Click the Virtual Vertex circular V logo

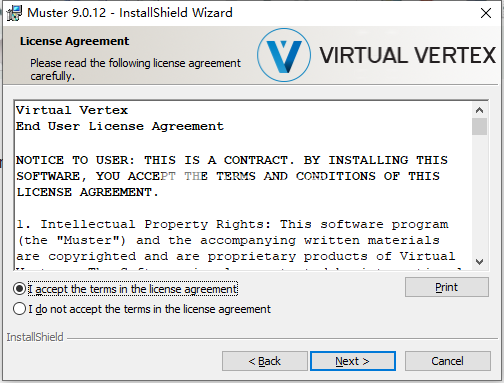point(284,55)
